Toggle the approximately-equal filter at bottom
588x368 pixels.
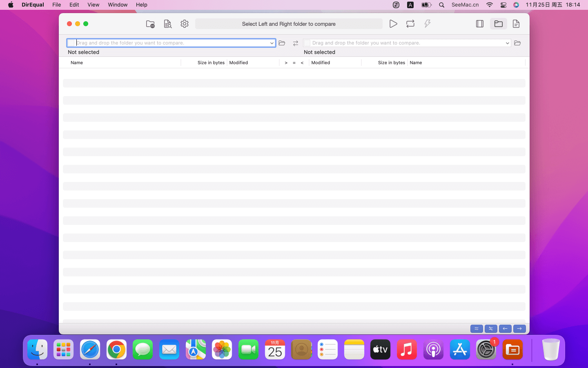477,329
